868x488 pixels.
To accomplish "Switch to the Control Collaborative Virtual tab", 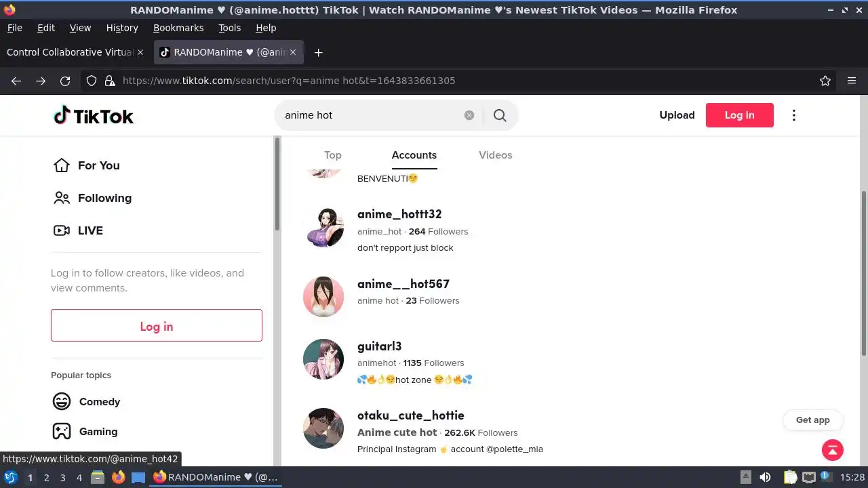I will tap(70, 52).
